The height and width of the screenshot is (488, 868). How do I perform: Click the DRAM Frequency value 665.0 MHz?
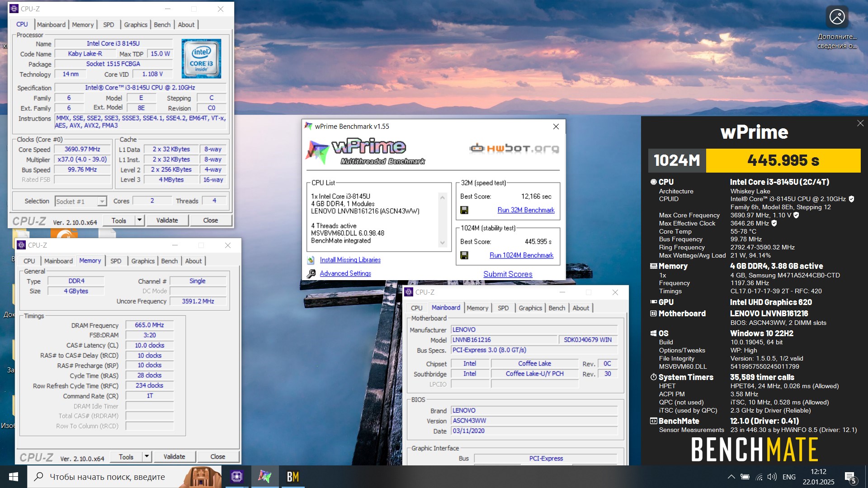[x=149, y=325]
